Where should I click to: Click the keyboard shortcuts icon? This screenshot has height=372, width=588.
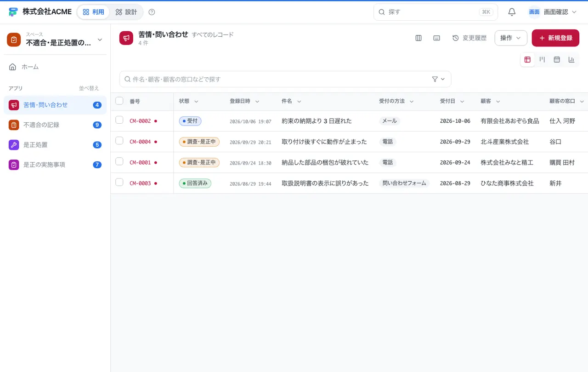[x=437, y=38]
